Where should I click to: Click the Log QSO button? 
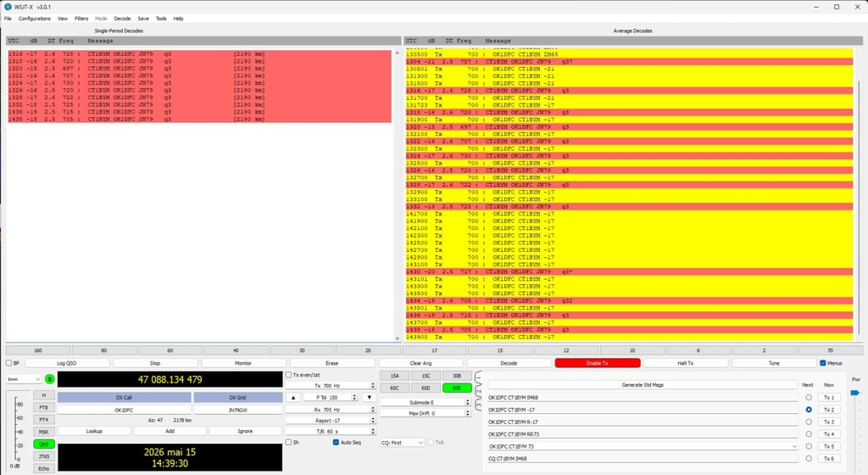point(67,363)
